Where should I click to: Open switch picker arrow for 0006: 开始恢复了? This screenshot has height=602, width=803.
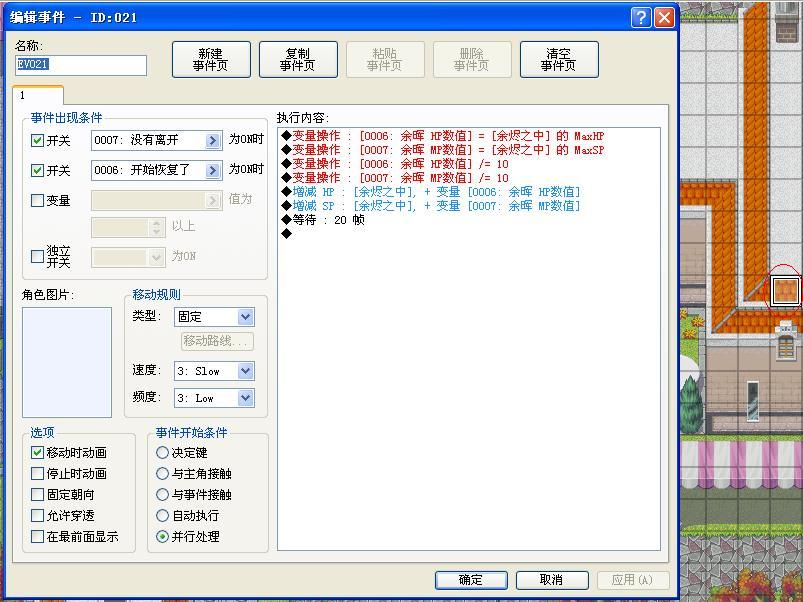(x=213, y=170)
